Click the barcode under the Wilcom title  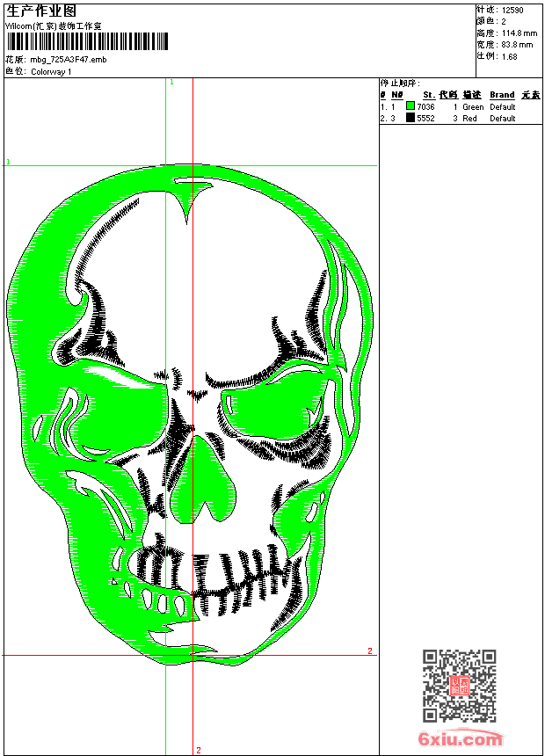click(x=86, y=42)
